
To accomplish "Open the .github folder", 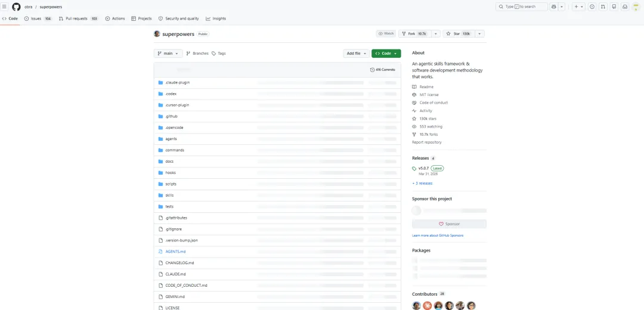I will pos(171,116).
